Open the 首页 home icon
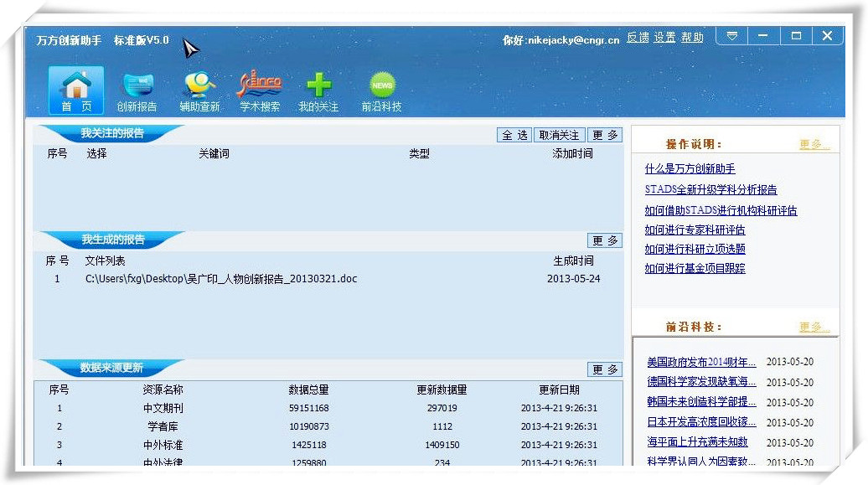Screen dimensions: 868x485 pyautogui.click(x=76, y=90)
